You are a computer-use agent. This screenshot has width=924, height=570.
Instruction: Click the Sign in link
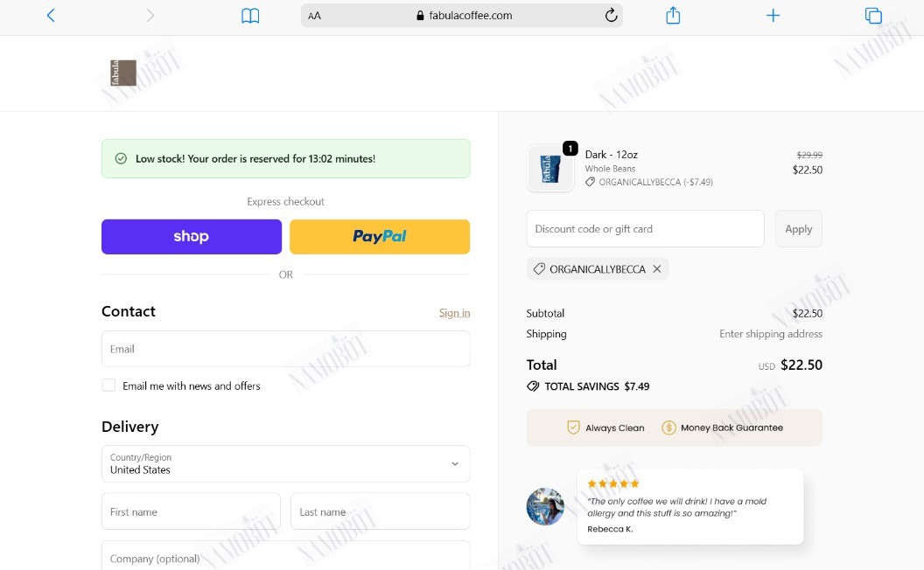coord(454,313)
